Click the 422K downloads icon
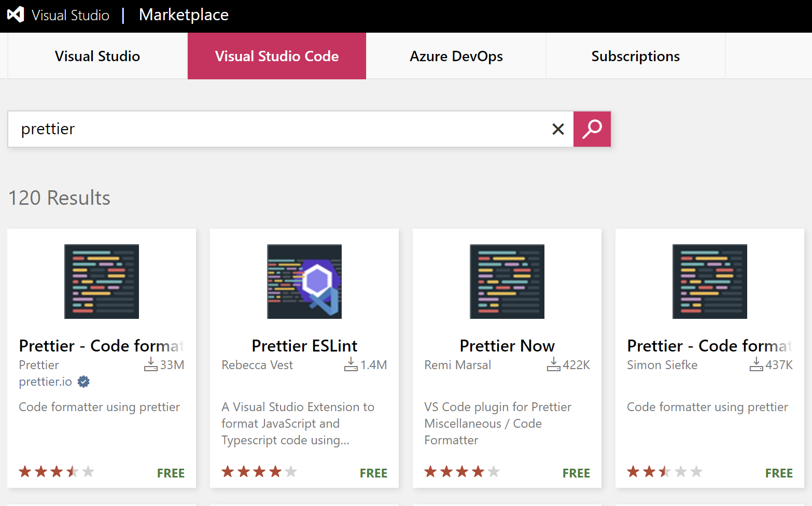This screenshot has width=812, height=506. (553, 364)
